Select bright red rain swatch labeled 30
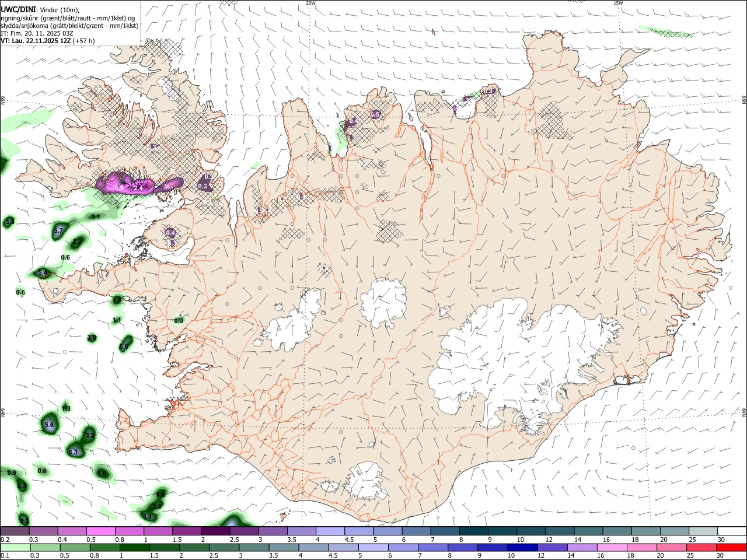Image resolution: width=747 pixels, height=560 pixels. click(x=731, y=548)
